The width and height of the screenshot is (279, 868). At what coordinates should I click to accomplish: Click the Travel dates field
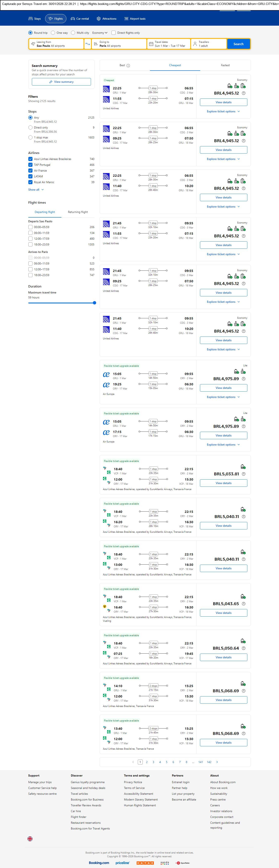click(169, 44)
